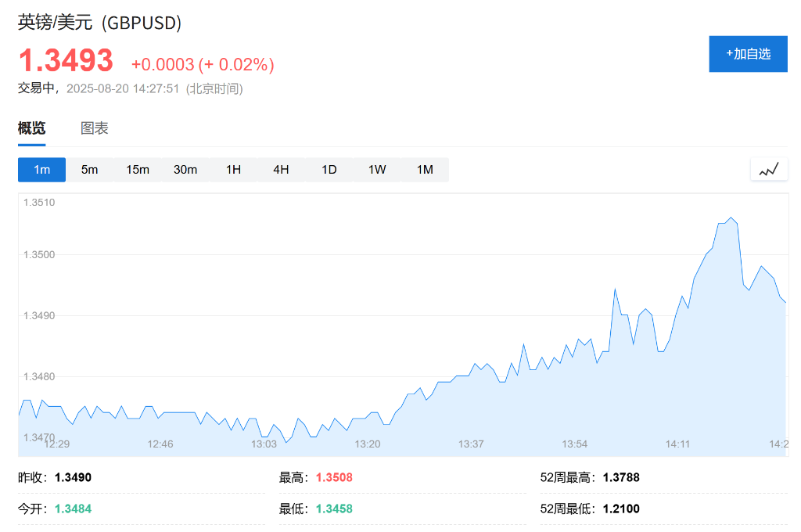Image resolution: width=801 pixels, height=532 pixels.
Task: Select the 5m timeframe
Action: coord(90,170)
